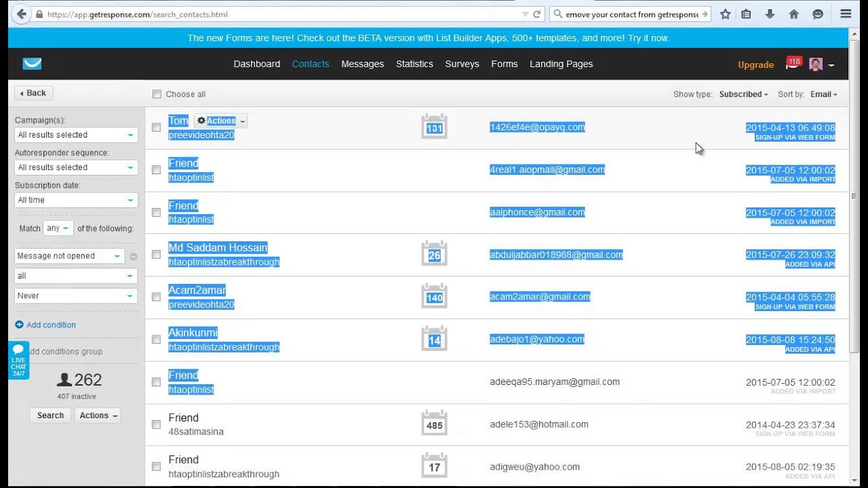Click the Back button

[x=34, y=93]
